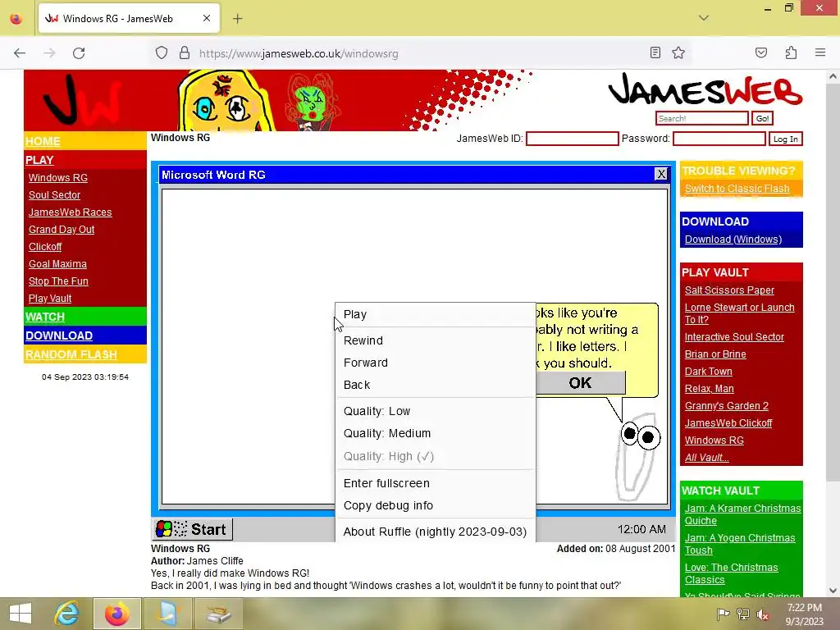Image resolution: width=840 pixels, height=630 pixels.
Task: View site info via the padlock icon
Action: point(185,53)
